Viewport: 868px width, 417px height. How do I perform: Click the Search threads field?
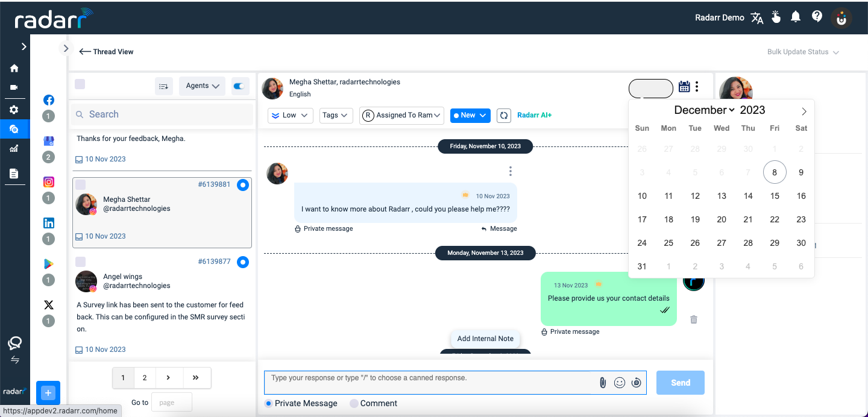(162, 114)
